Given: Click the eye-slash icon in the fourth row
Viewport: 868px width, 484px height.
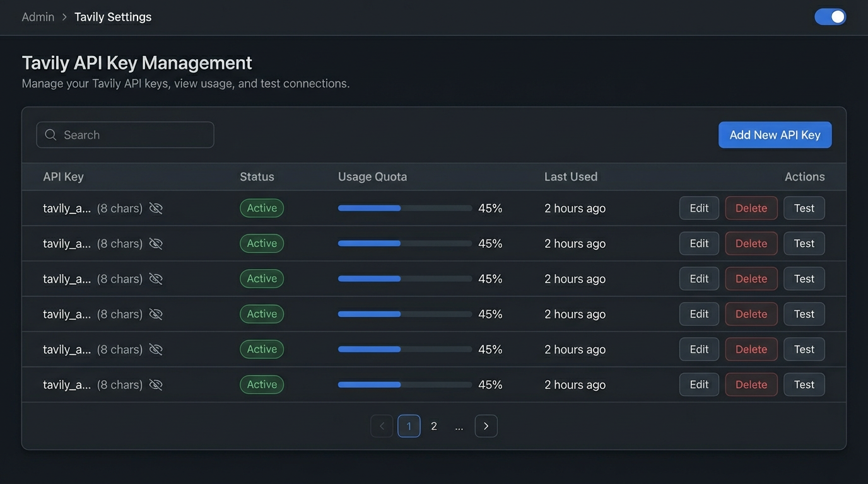Looking at the screenshot, I should (x=156, y=314).
